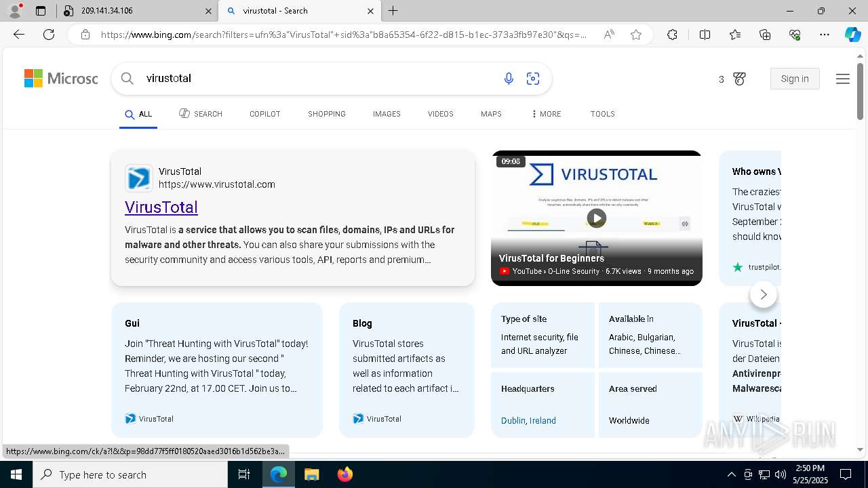The image size is (868, 488).
Task: Launch Firefox from taskbar
Action: pyautogui.click(x=345, y=474)
